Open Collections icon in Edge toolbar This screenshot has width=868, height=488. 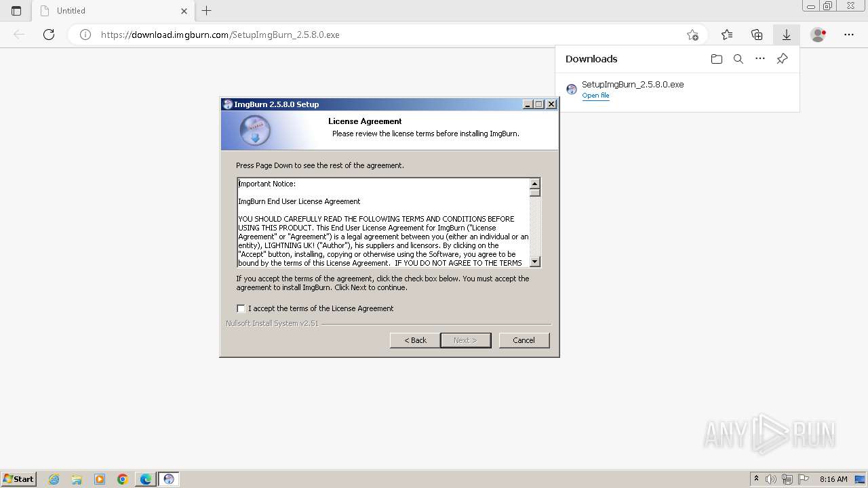coord(757,35)
